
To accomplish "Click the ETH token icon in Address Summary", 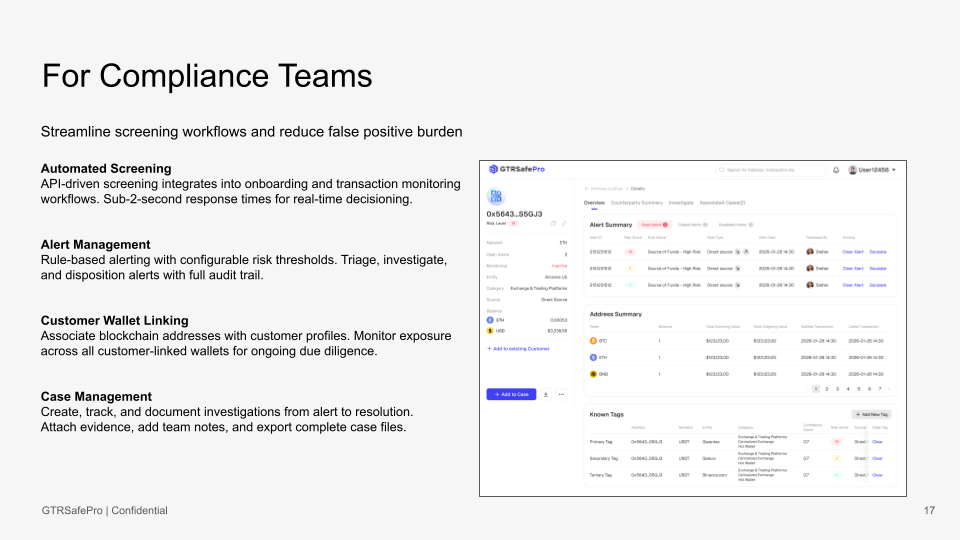I will (593, 358).
